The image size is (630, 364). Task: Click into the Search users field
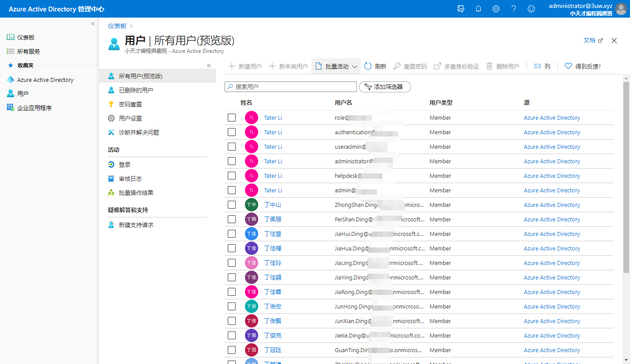pos(291,87)
